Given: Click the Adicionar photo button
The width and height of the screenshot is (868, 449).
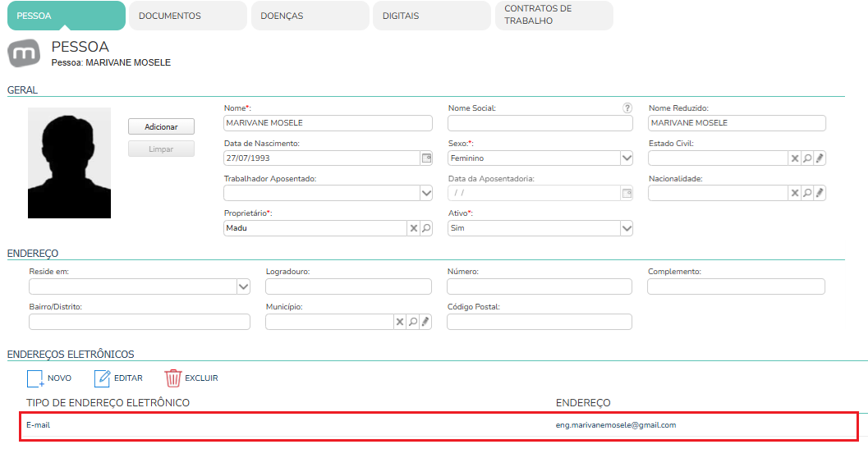Looking at the screenshot, I should click(x=161, y=126).
